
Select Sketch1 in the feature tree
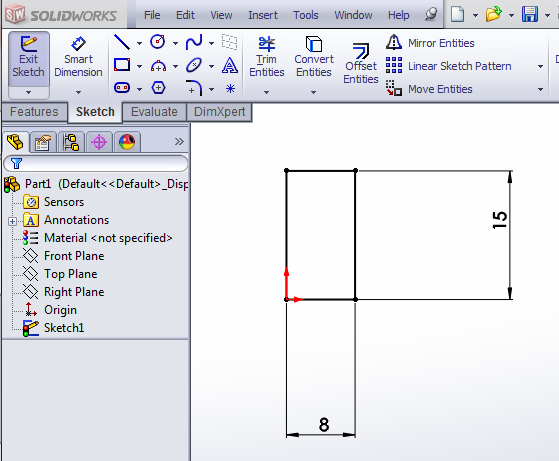(x=53, y=328)
